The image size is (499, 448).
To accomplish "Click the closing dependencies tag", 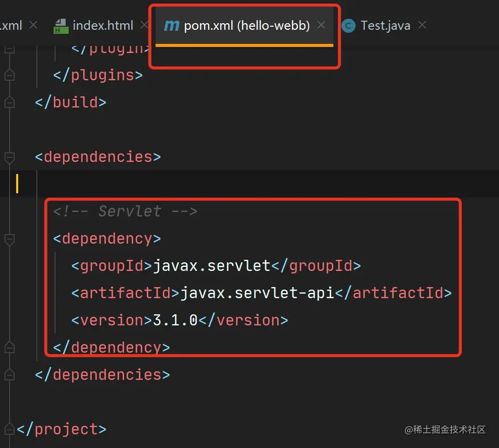I will tap(102, 374).
